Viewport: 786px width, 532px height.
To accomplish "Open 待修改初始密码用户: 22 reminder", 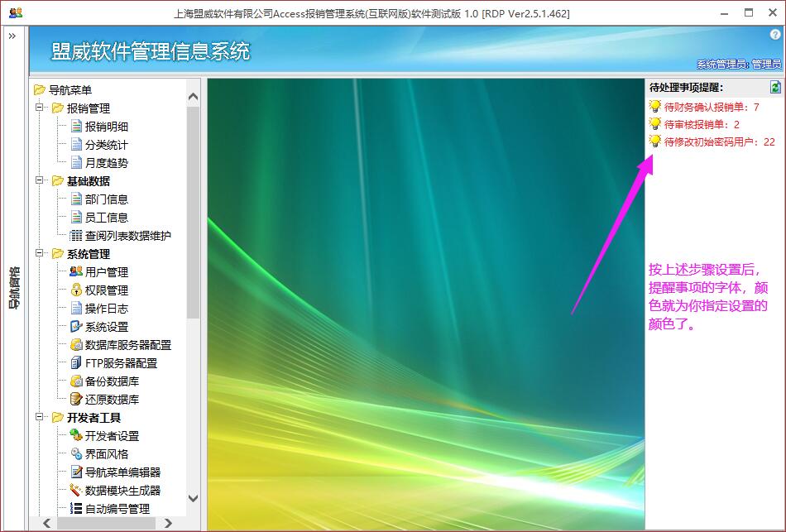I will (x=719, y=142).
